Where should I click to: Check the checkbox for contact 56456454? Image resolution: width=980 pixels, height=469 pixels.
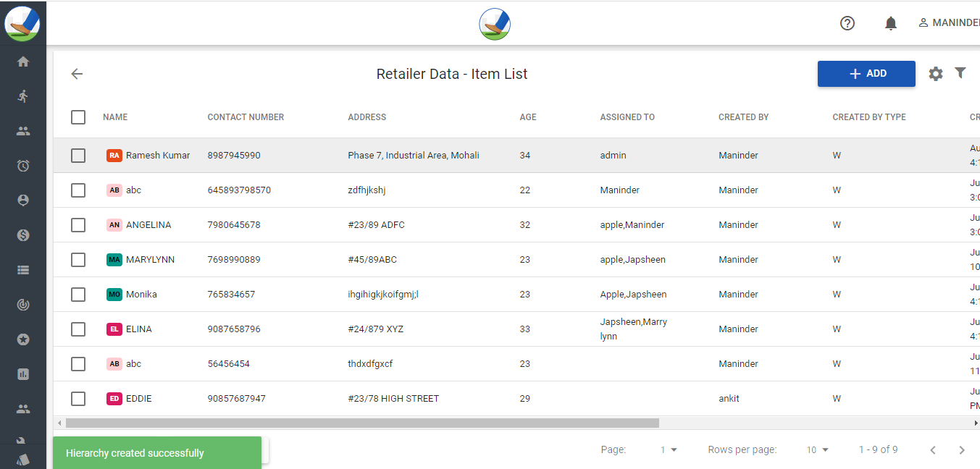tap(78, 364)
